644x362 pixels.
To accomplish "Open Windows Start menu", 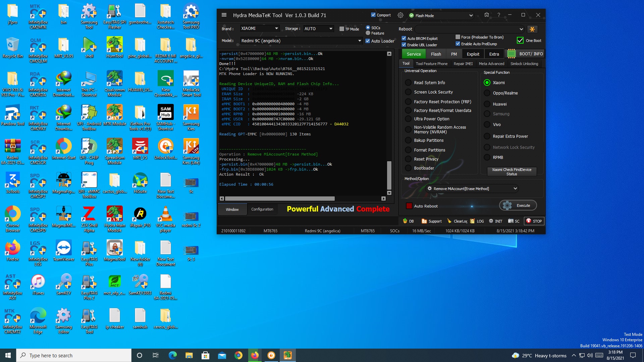I will click(8, 355).
